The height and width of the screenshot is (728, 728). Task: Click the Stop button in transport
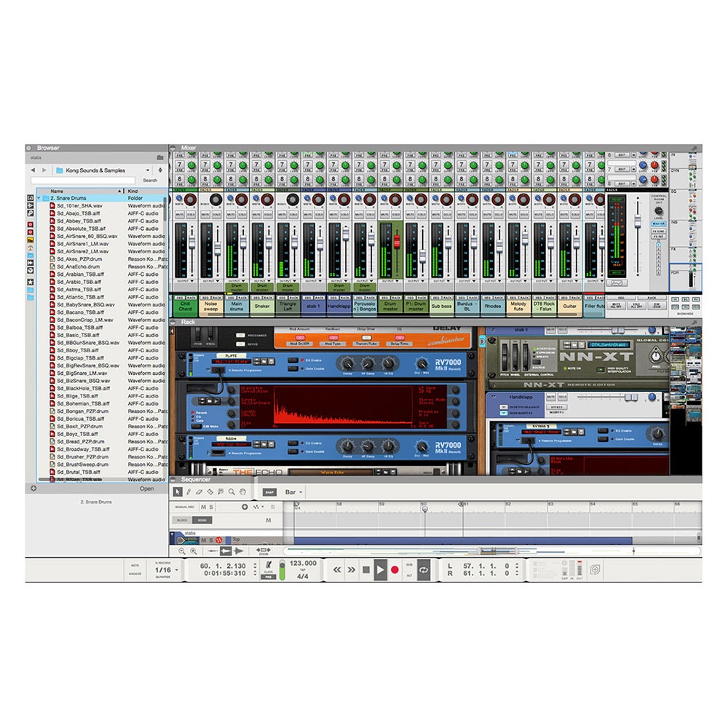[366, 570]
